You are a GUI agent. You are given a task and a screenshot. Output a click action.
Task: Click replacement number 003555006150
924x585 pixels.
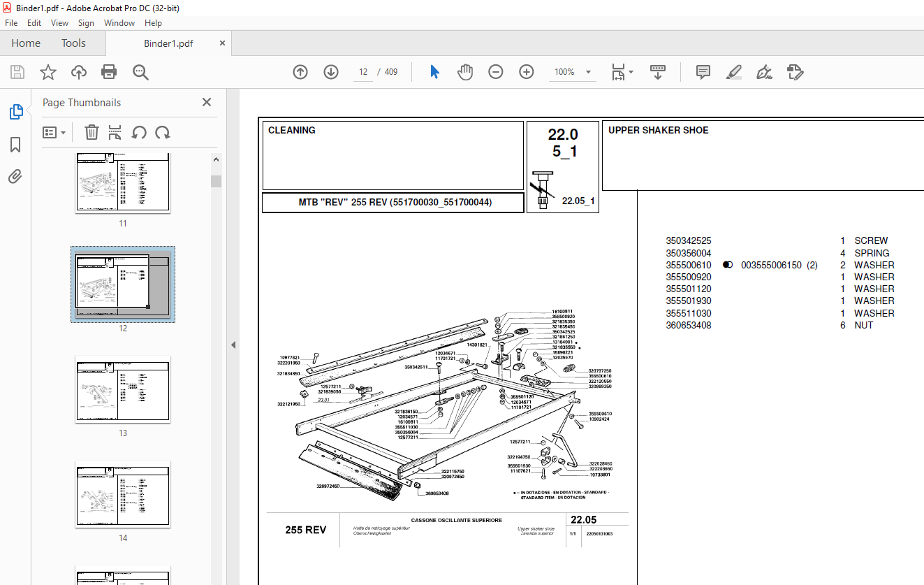(771, 265)
